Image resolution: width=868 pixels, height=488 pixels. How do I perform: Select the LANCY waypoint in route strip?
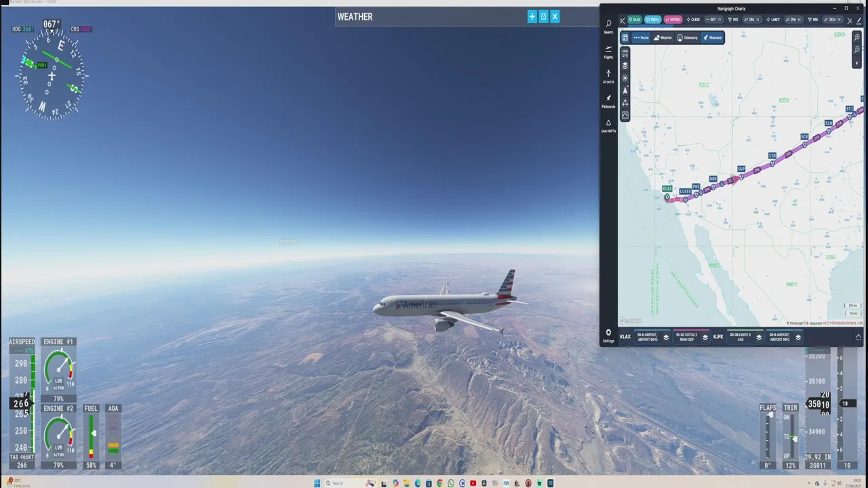click(772, 20)
